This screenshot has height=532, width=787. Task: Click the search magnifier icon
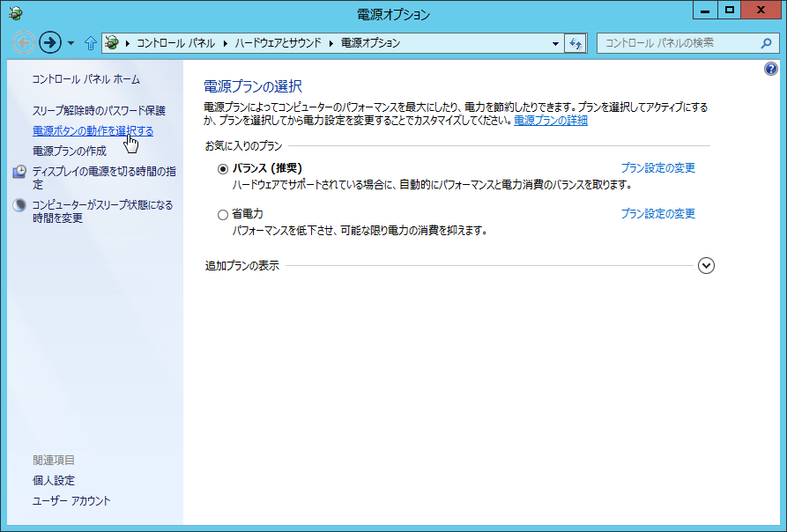[766, 43]
